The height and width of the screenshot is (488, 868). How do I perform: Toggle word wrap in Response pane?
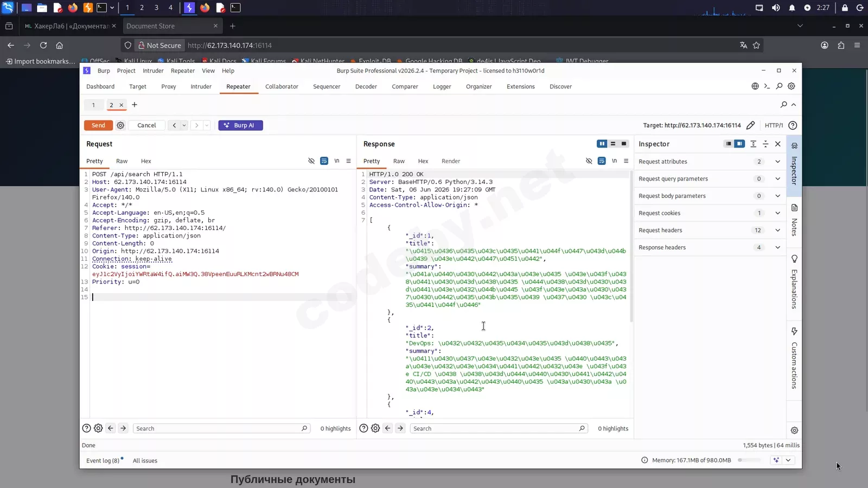602,161
